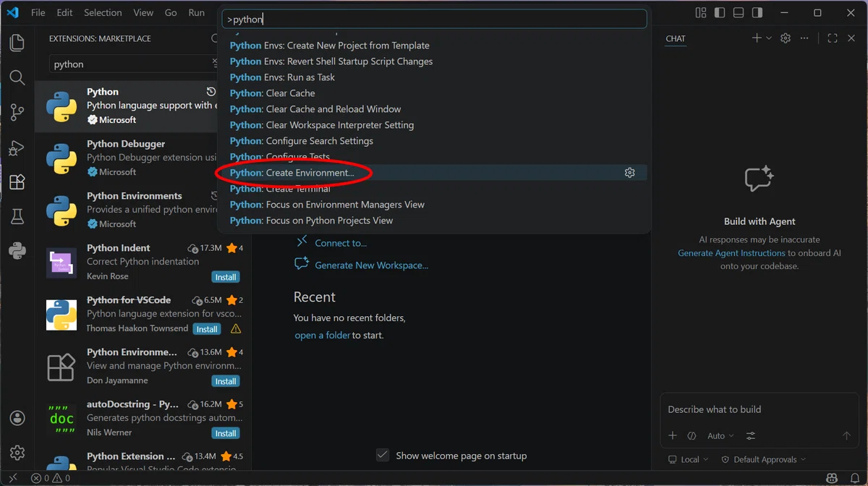Install Don Jayamanne's Python Environment extension
This screenshot has width=868, height=486.
coord(226,381)
